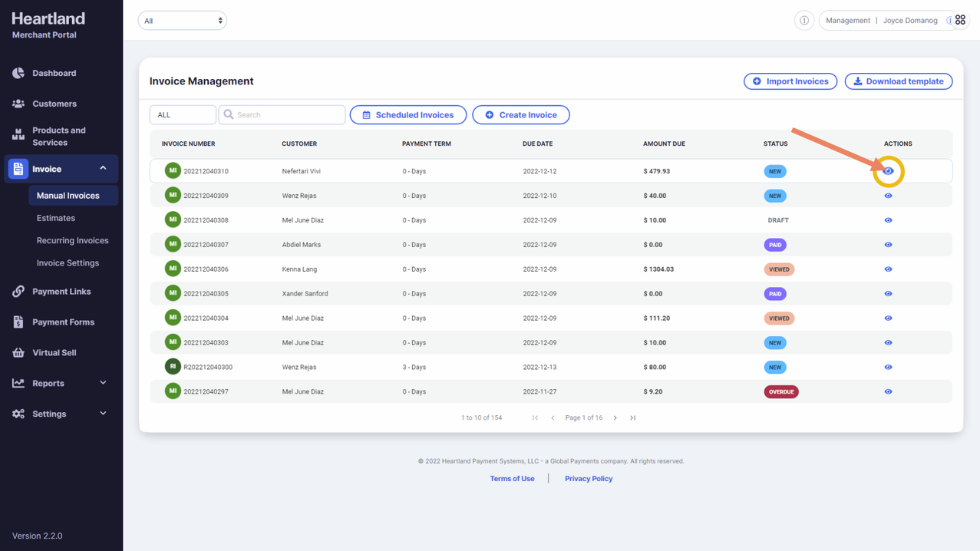Viewport: 980px width, 551px height.
Task: Go to the next page arrow
Action: click(615, 418)
